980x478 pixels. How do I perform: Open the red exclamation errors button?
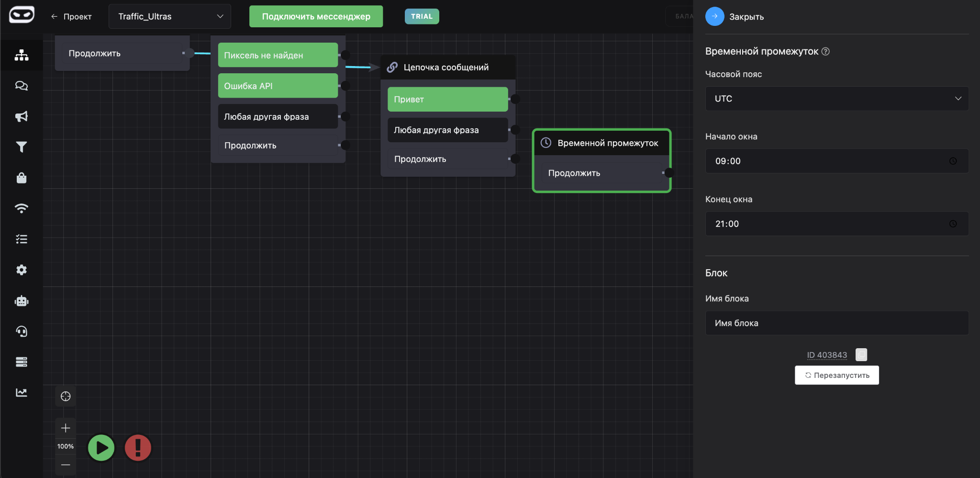tap(138, 448)
